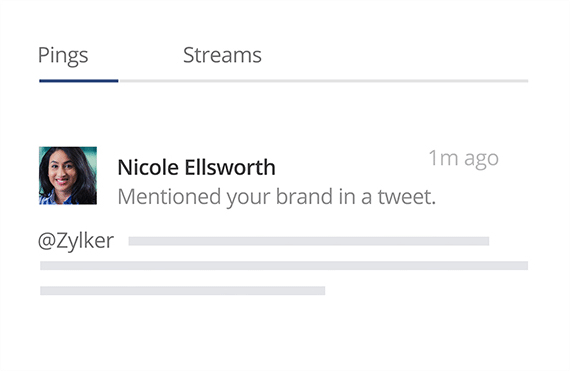
Task: Click the first tweet placeholder line beside @Zylker
Action: coord(309,241)
